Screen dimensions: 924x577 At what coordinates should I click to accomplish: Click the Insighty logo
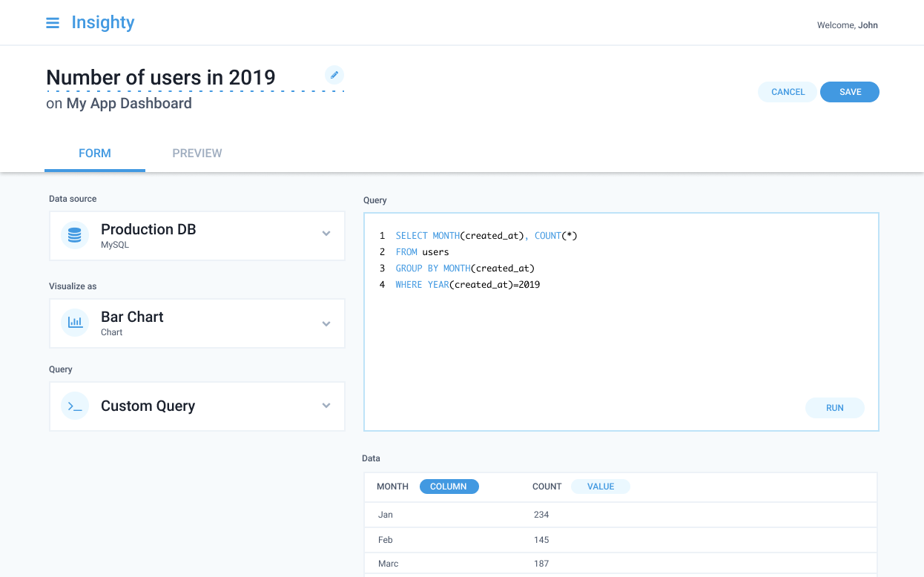click(102, 22)
